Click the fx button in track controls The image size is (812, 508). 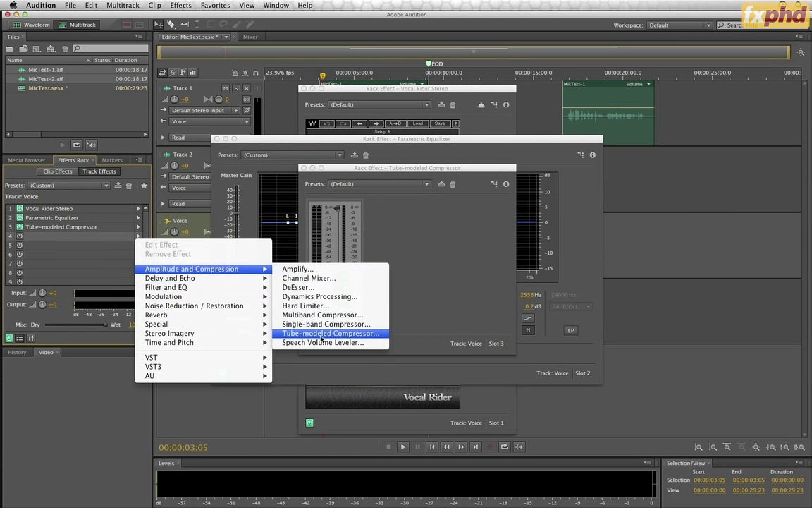172,73
